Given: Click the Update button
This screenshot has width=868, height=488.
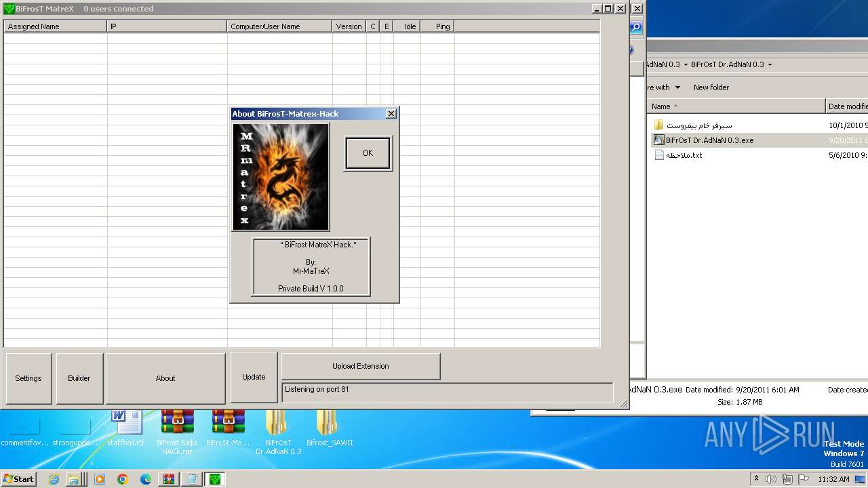Looking at the screenshot, I should (254, 377).
